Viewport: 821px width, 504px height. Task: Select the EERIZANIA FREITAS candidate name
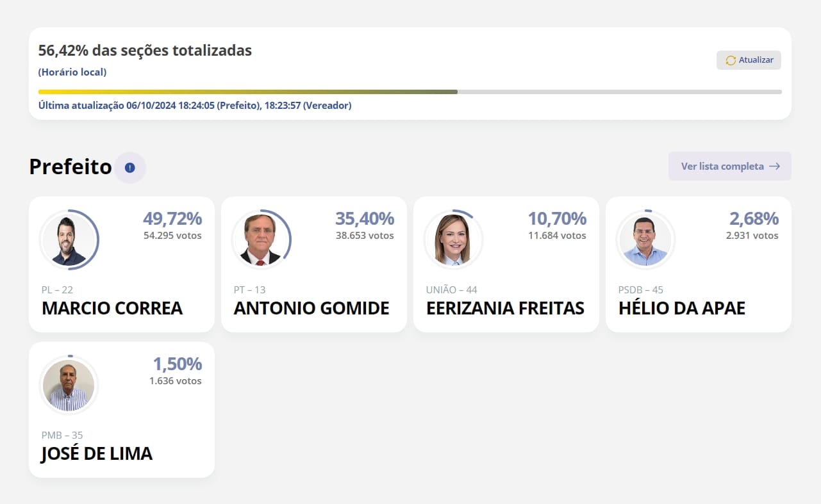click(505, 308)
